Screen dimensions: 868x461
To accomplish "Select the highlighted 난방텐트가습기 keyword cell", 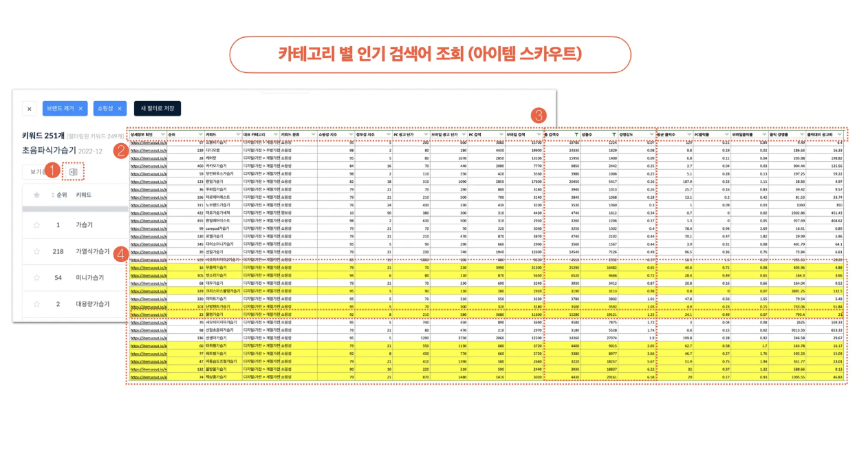I will 224,306.
